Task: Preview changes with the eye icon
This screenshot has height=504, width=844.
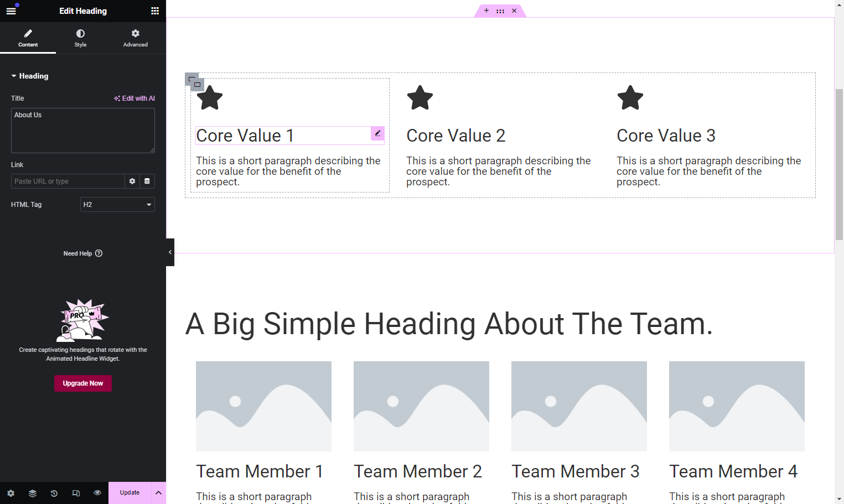Action: pyautogui.click(x=97, y=493)
